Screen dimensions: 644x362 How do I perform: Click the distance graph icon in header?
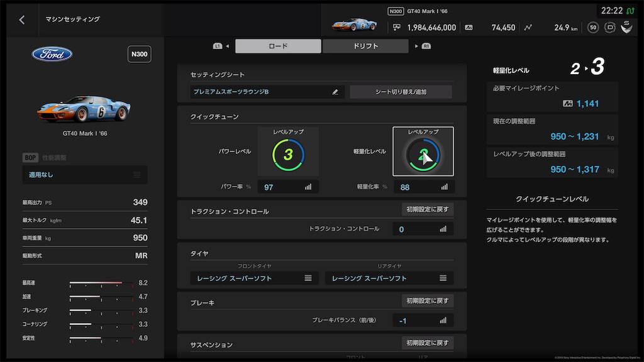tap(528, 28)
